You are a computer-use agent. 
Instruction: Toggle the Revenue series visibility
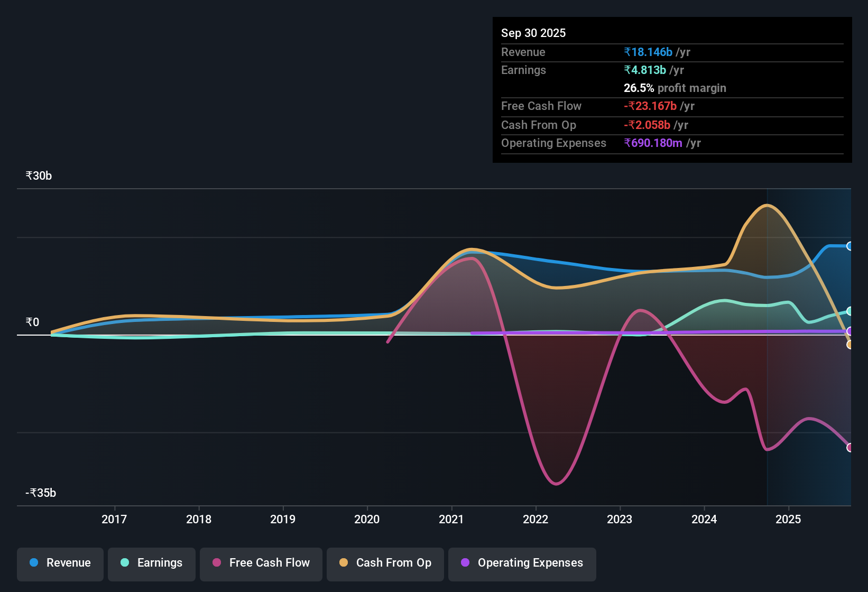coord(60,563)
